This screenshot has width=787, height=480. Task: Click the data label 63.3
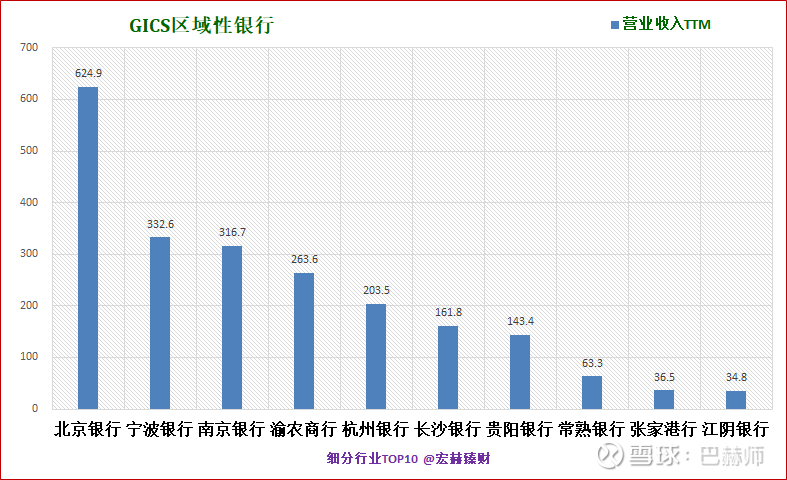pos(592,363)
